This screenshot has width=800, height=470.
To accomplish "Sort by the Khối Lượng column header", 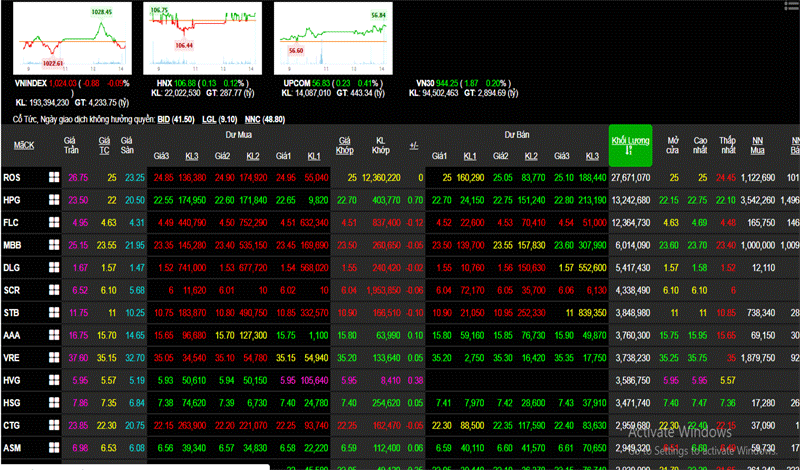I will click(x=630, y=145).
